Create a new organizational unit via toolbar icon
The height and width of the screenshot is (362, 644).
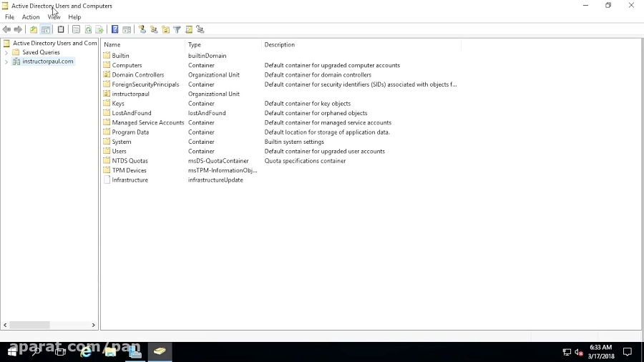point(165,29)
